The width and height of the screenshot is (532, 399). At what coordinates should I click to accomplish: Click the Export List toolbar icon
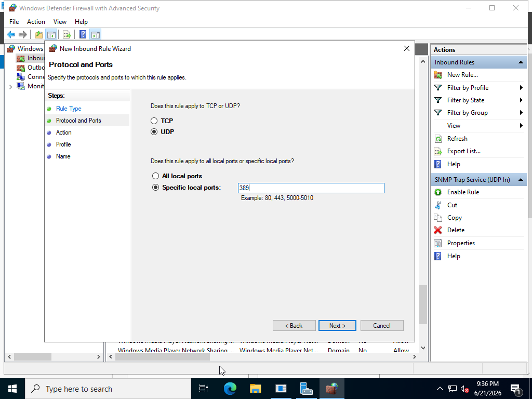67,34
